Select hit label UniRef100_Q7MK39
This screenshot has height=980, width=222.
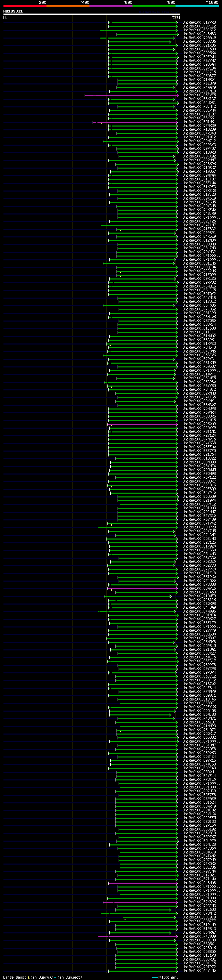(199, 125)
